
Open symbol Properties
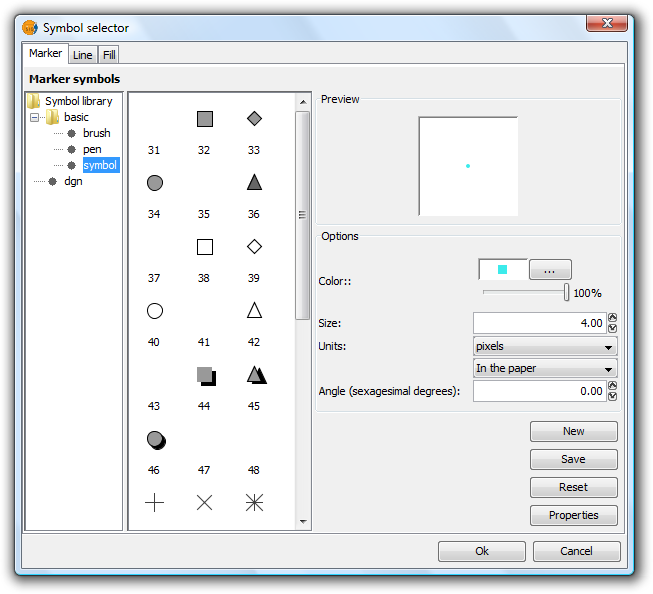(573, 515)
